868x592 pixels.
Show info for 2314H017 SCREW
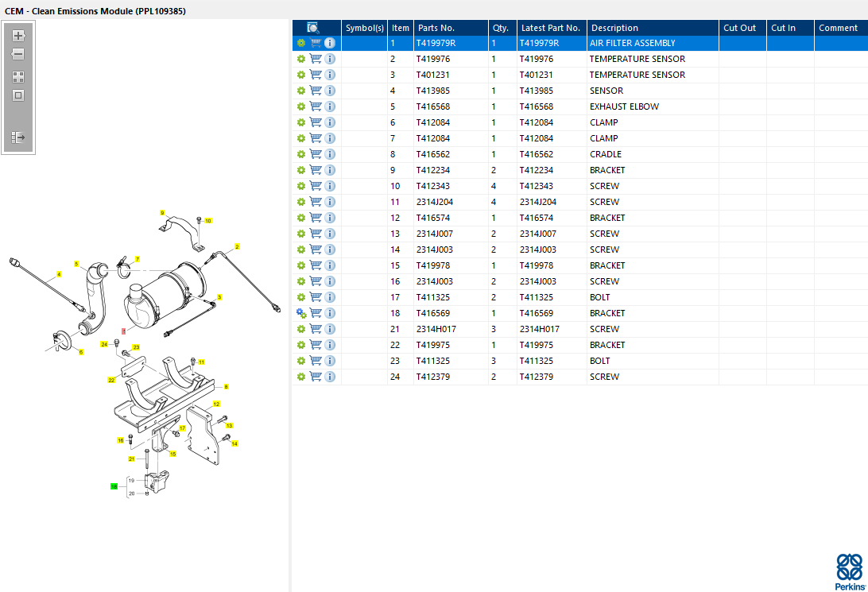tap(330, 329)
